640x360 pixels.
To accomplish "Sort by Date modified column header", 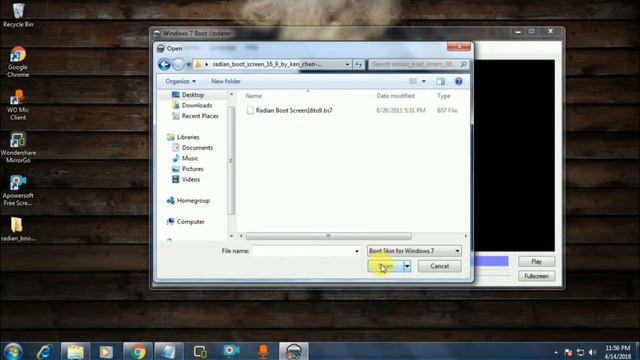I will point(395,96).
